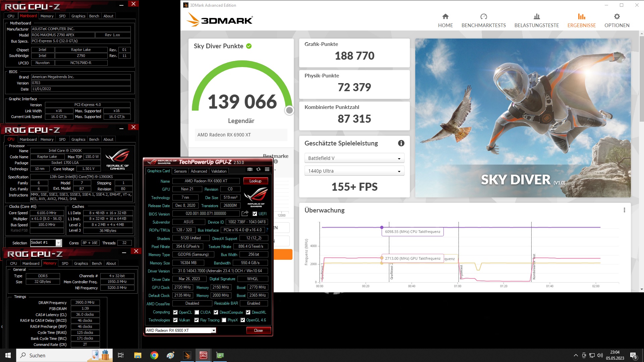Open GPU selection dropdown in GPU-Z
644x362 pixels.
pyautogui.click(x=181, y=330)
